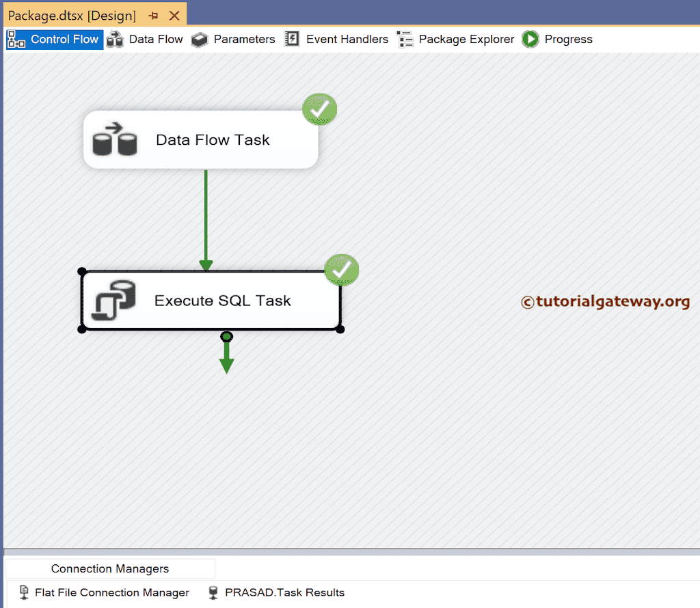This screenshot has height=608, width=700.
Task: Select the Data Flow Task box
Action: point(212,139)
